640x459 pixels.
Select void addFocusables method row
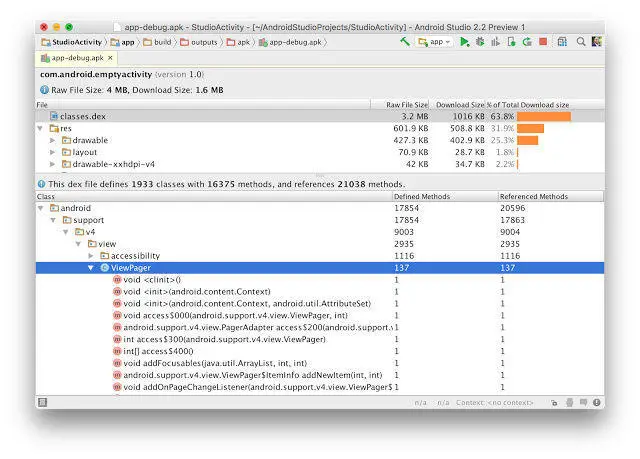coord(320,363)
